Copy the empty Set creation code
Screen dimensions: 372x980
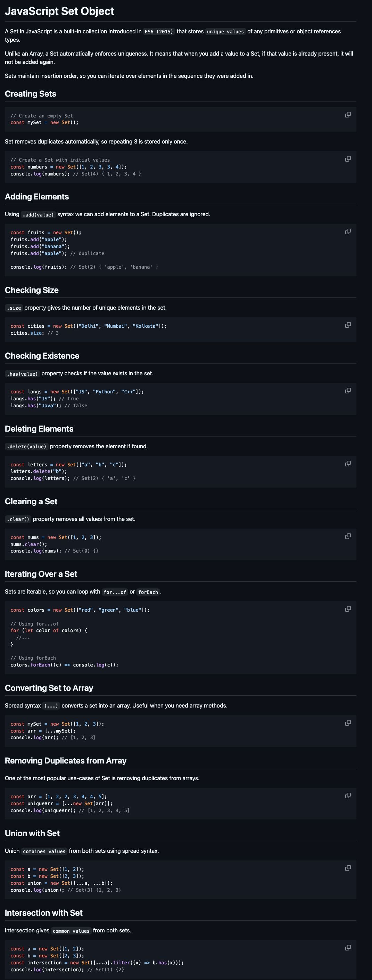(x=348, y=115)
